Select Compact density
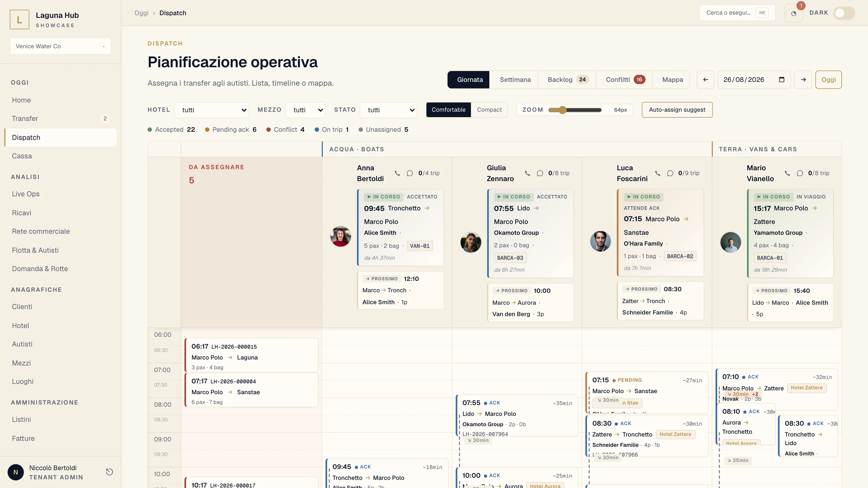 click(x=489, y=110)
